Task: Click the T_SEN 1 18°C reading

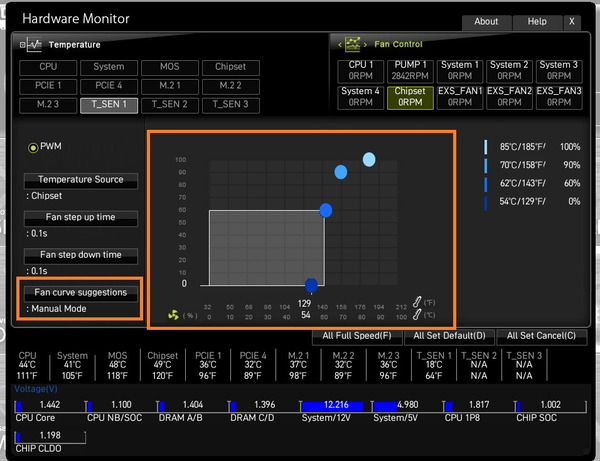Action: (x=434, y=365)
